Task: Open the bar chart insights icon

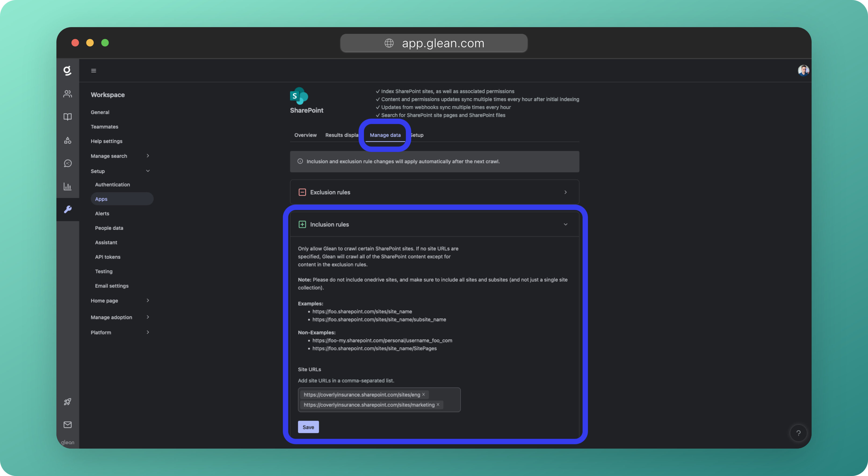Action: (67, 186)
